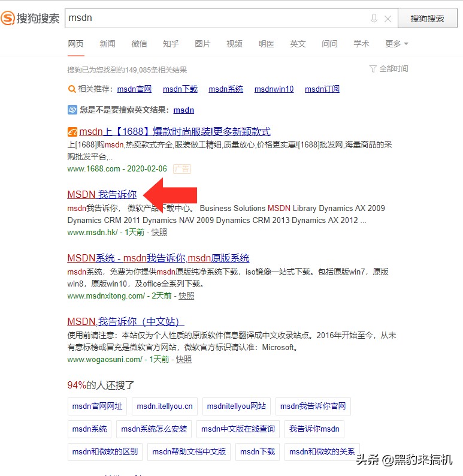Open 快照 for www.msdn.hk result
Screen dimensions: 463x476
point(159,232)
